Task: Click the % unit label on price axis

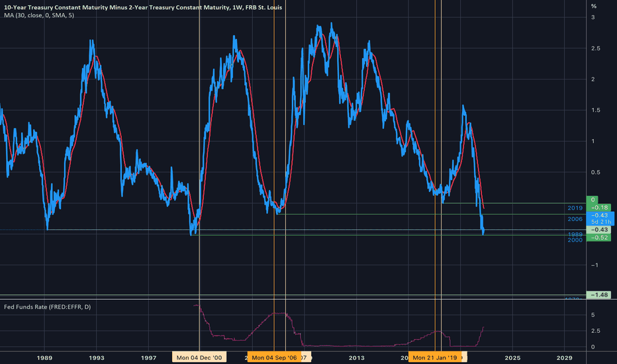Action: tap(594, 7)
